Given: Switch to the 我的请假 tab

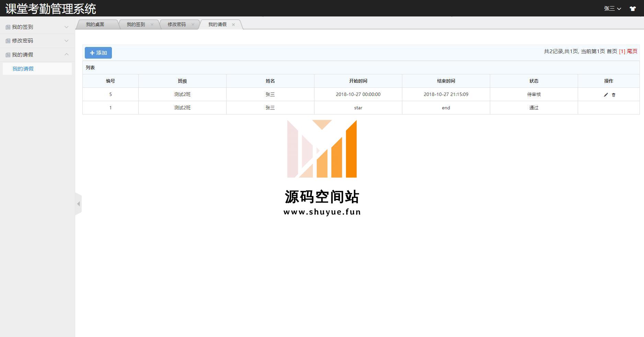Looking at the screenshot, I should [x=217, y=24].
